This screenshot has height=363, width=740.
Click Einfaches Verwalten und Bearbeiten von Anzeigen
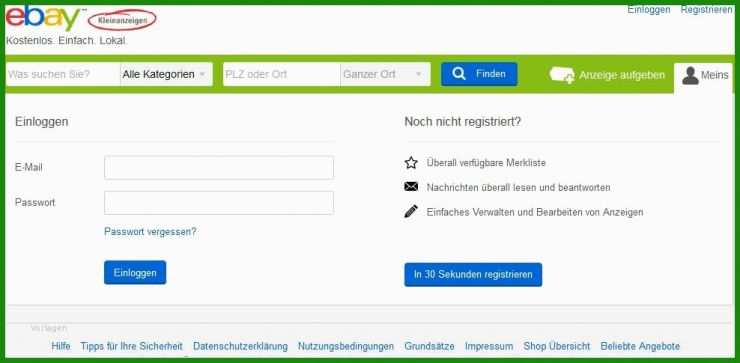point(535,212)
